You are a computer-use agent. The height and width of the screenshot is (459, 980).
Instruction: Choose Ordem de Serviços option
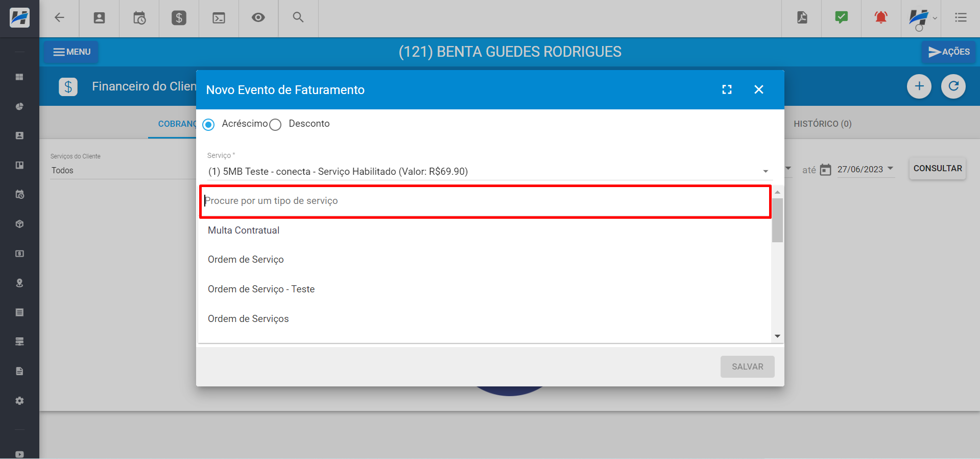[485, 318]
